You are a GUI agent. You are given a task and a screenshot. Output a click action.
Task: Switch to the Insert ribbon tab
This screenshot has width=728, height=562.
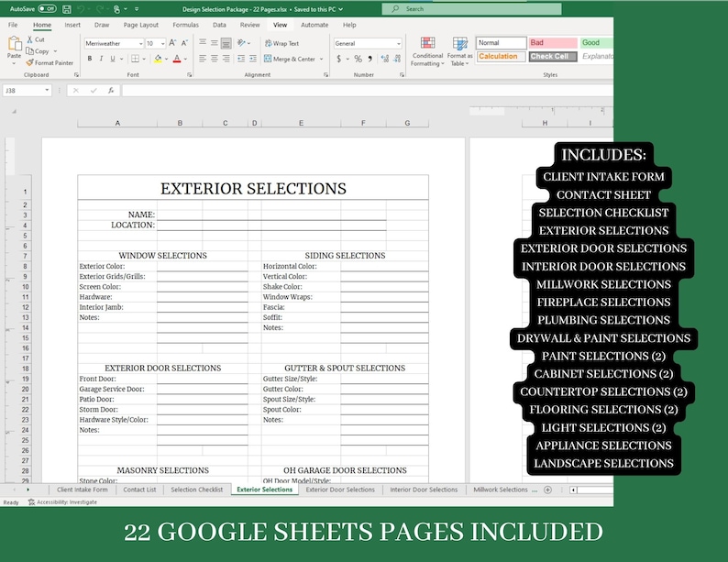point(72,25)
